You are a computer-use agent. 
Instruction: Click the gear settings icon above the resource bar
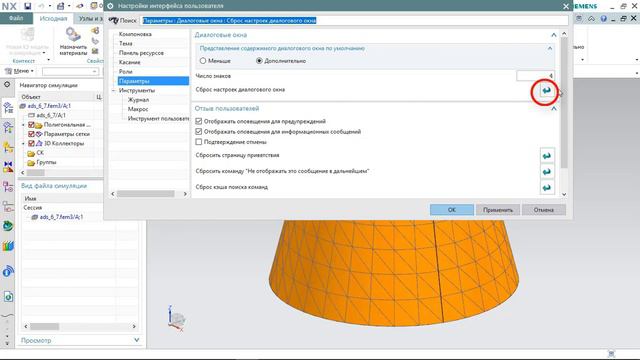click(7, 84)
